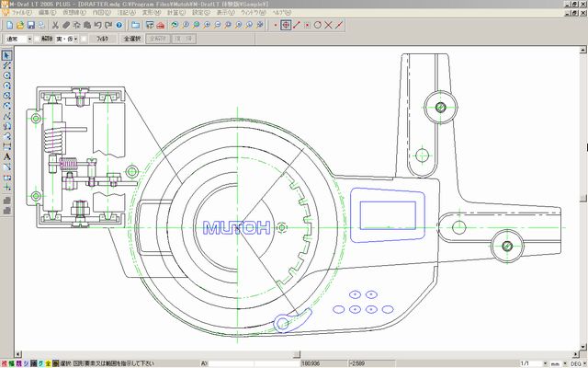
Task: Select the red X intersection snap
Action: [x=328, y=25]
